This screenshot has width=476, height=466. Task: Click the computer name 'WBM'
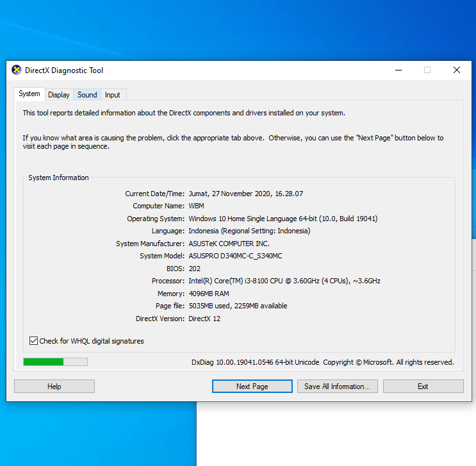197,206
